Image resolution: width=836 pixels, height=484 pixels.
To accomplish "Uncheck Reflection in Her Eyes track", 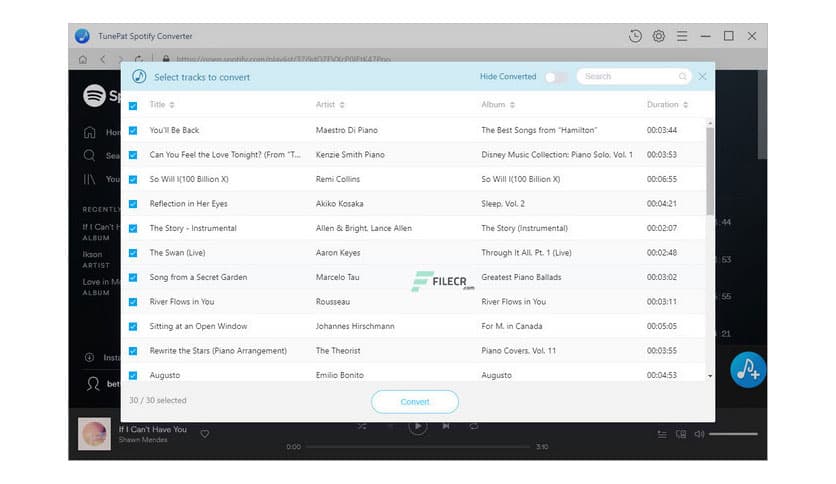I will point(133,204).
